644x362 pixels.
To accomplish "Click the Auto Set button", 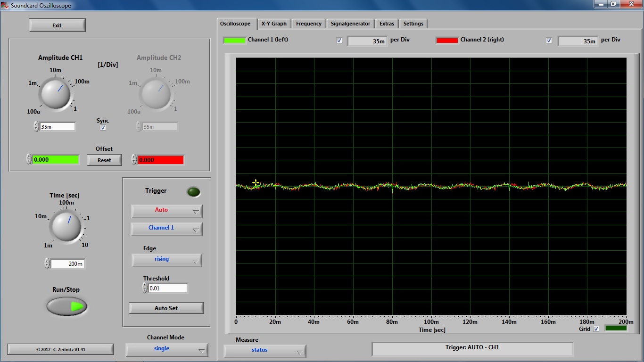I will (x=166, y=308).
